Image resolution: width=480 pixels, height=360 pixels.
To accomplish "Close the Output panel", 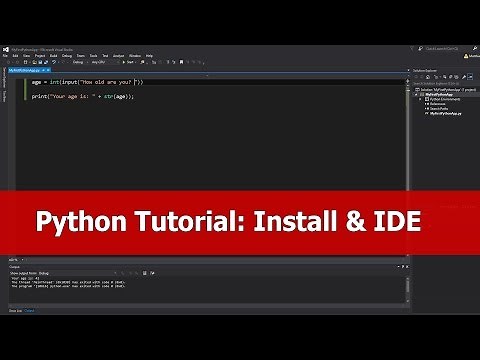I will point(407,267).
